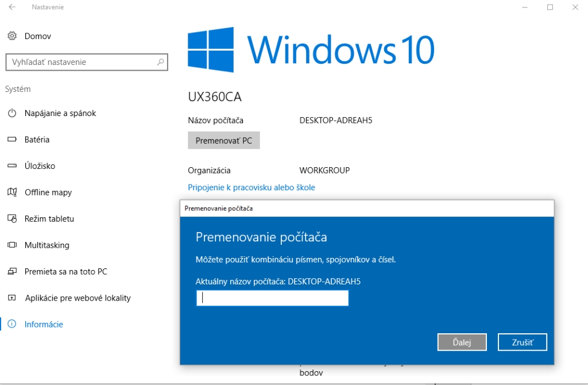Cancel renaming with the Zrušiť button
Image resolution: width=588 pixels, height=385 pixels.
[x=522, y=342]
